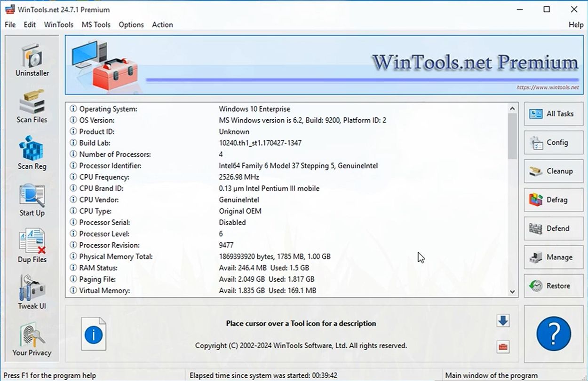This screenshot has height=381, width=588.
Task: Open the Options menu
Action: (131, 24)
